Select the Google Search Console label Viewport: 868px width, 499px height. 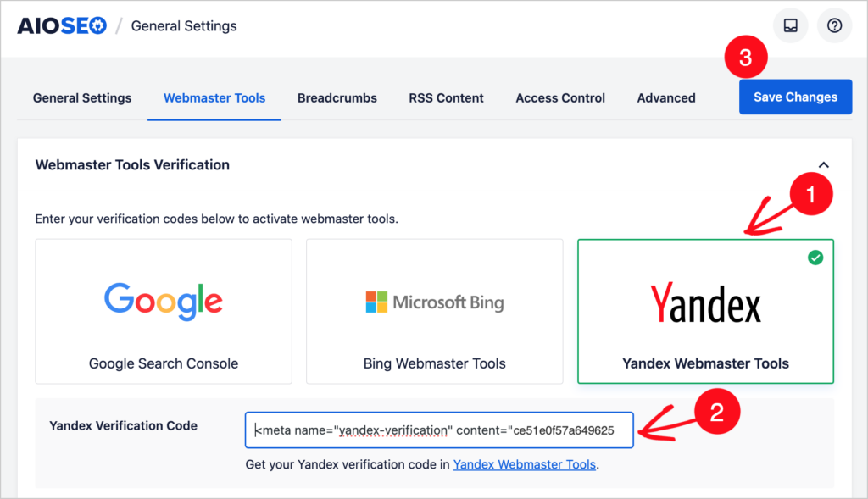[x=164, y=363]
